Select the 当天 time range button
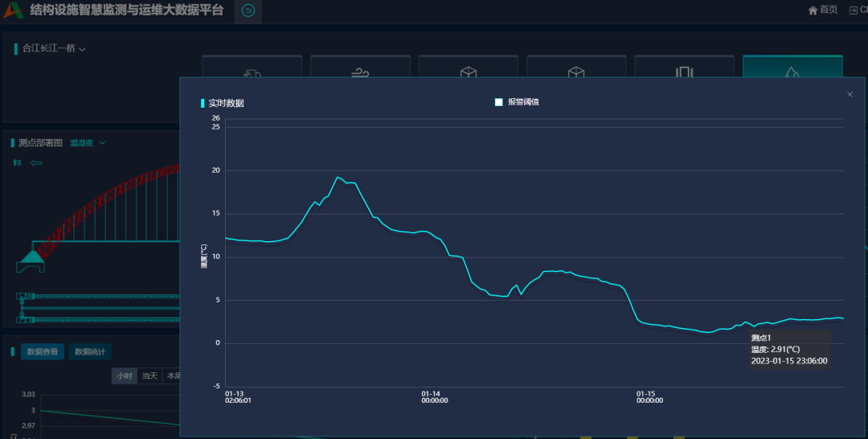 [149, 375]
